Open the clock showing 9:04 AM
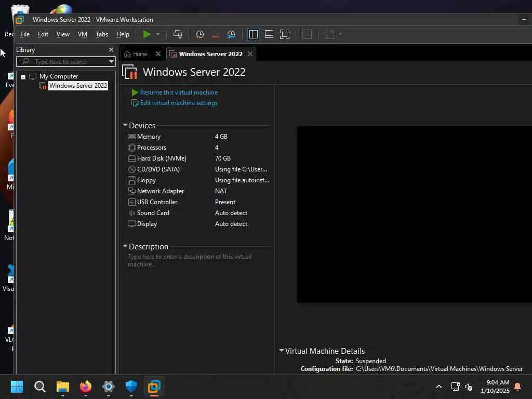The height and width of the screenshot is (399, 532). click(495, 387)
